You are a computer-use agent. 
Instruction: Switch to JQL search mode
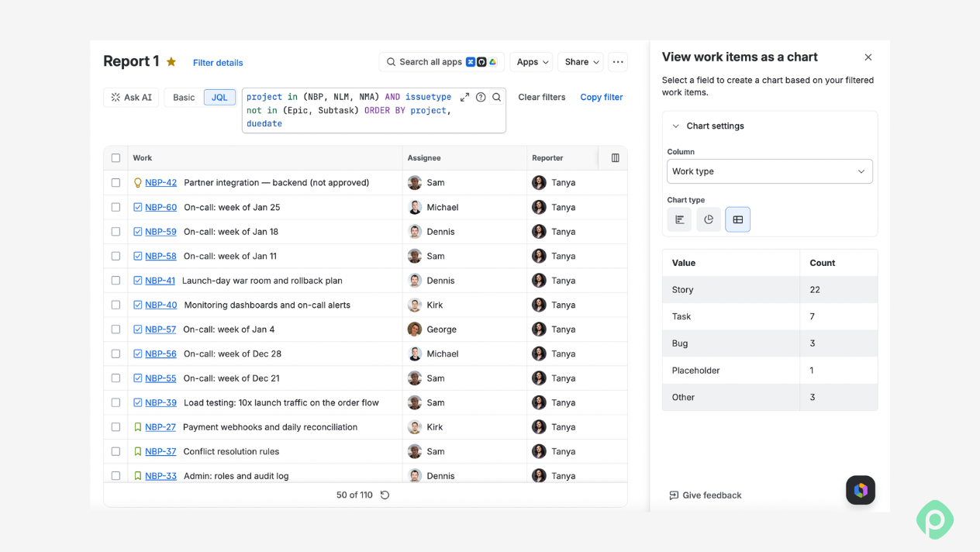[219, 97]
